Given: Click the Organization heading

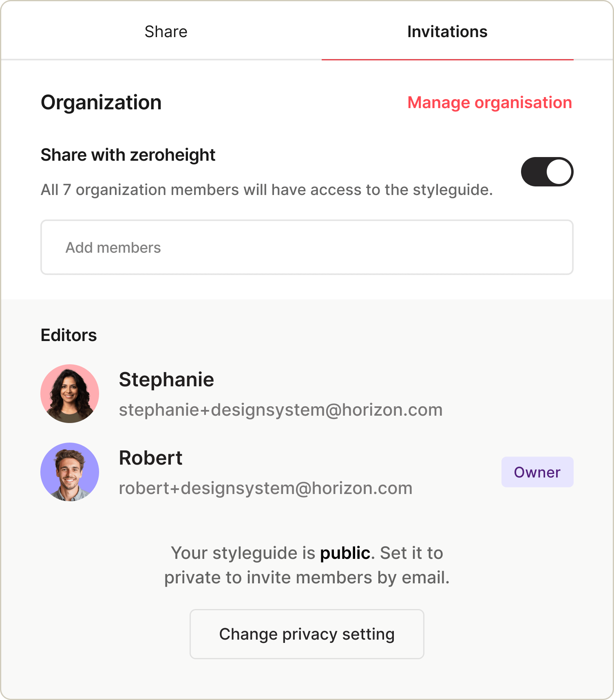Looking at the screenshot, I should [101, 103].
